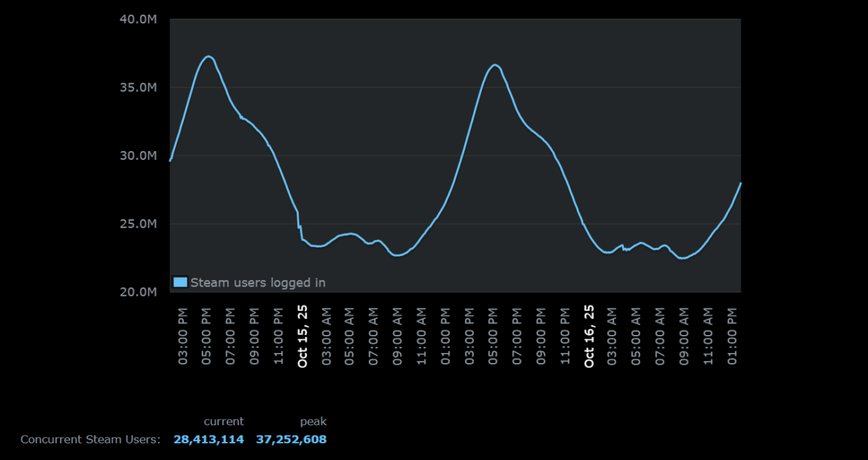868x460 pixels.
Task: Click the 30.0M y-axis label
Action: [137, 156]
